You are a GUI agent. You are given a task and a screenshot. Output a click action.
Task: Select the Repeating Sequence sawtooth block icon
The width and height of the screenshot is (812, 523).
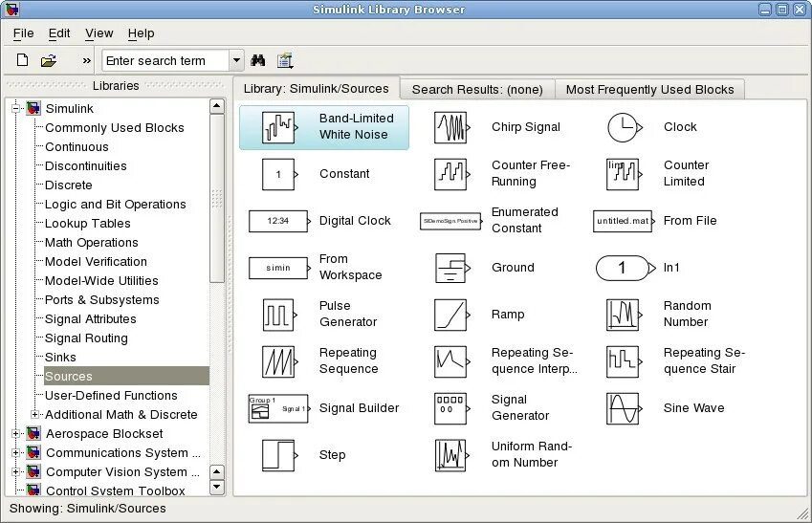coord(280,361)
